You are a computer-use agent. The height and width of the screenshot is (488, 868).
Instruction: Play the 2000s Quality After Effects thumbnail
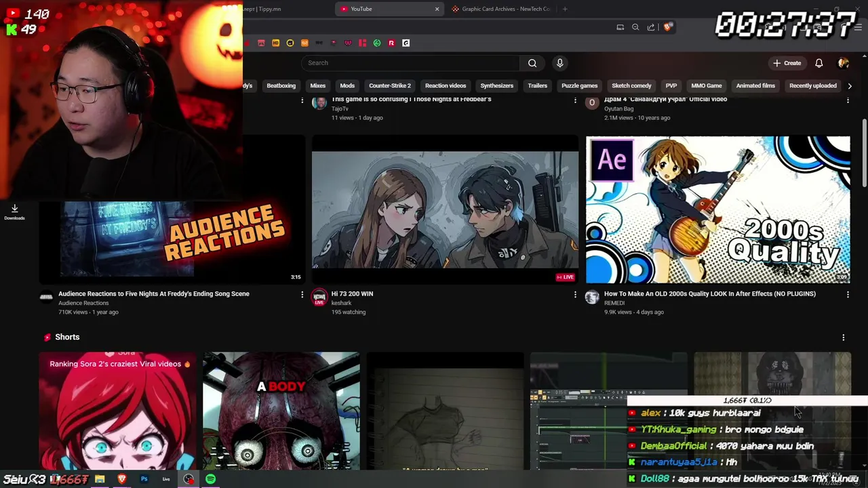(717, 209)
